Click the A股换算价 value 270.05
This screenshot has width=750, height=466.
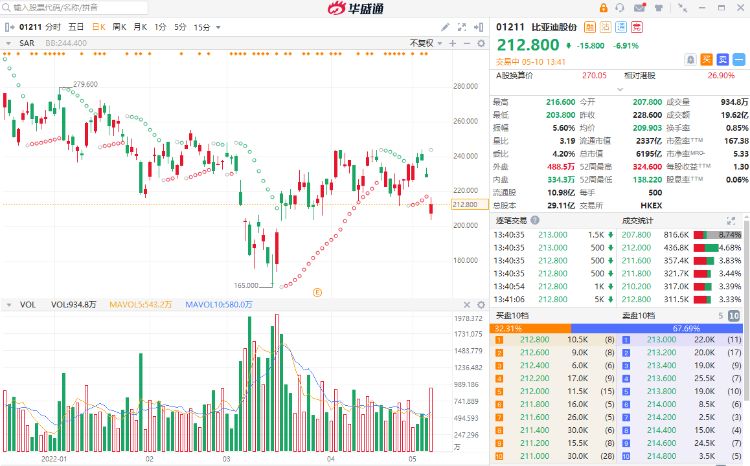click(x=594, y=76)
